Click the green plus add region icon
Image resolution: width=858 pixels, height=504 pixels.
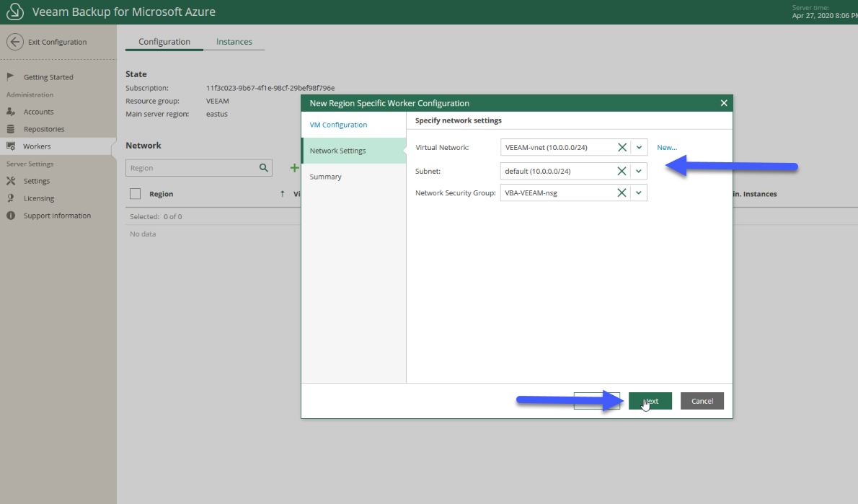click(294, 168)
